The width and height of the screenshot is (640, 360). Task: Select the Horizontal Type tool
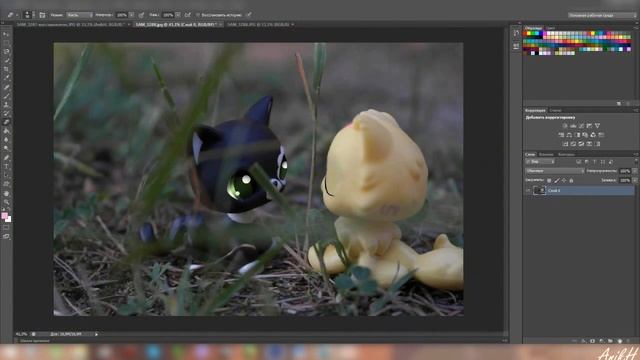[x=6, y=167]
